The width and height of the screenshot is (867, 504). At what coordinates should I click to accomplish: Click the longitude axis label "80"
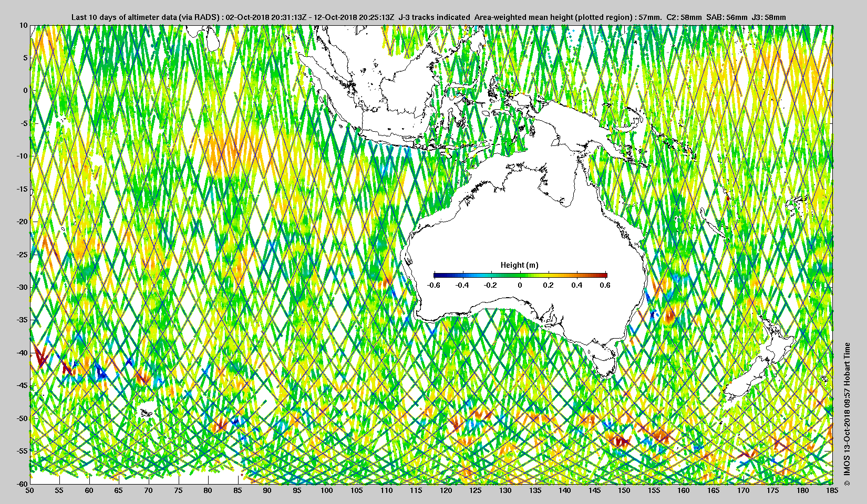[208, 491]
